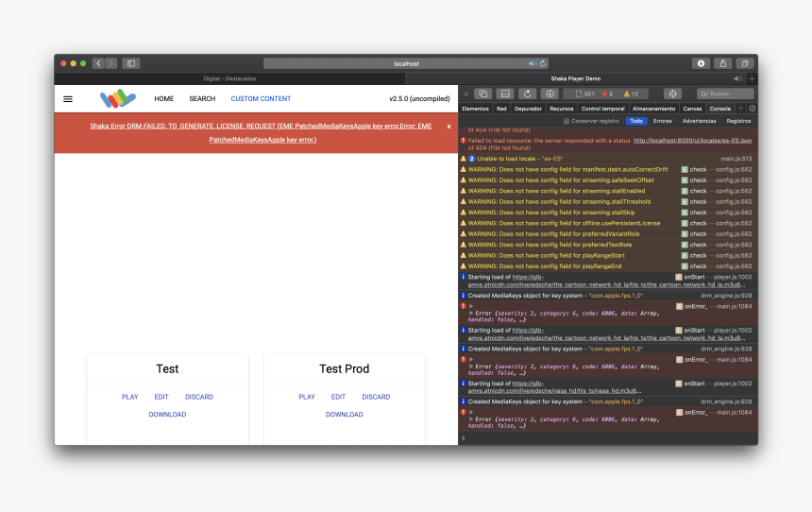Viewport: 812px width, 512px height.
Task: Switch to the Depurador tab
Action: [528, 109]
